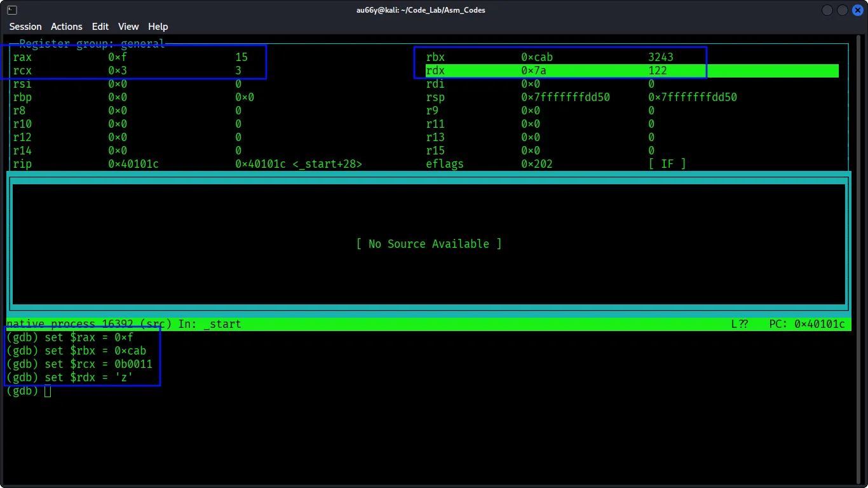The image size is (868, 488).
Task: Click the set $rbx = 0xcab command
Action: pyautogui.click(x=95, y=351)
